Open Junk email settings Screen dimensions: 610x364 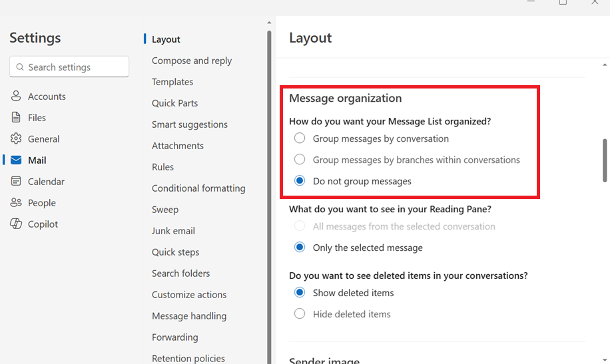point(173,231)
